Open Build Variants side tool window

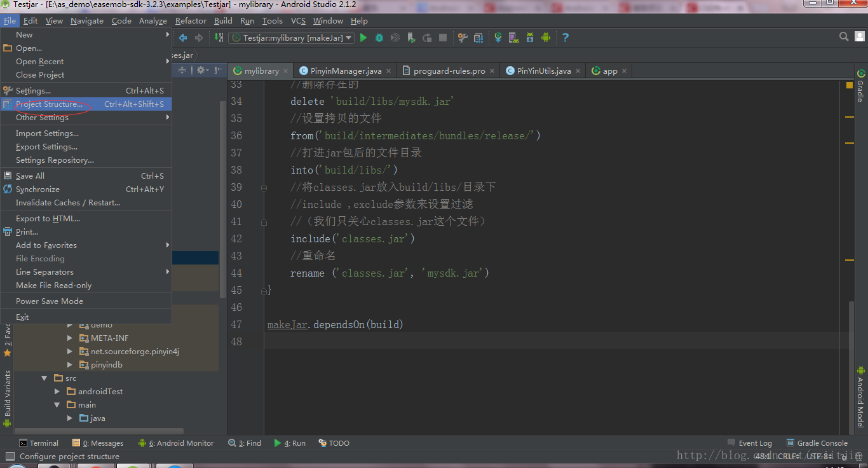tap(8, 398)
